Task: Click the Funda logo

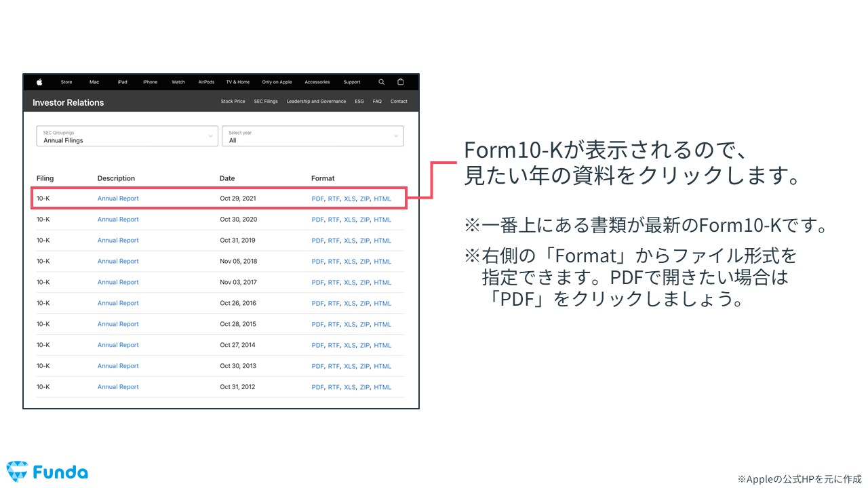Action: coord(47,472)
